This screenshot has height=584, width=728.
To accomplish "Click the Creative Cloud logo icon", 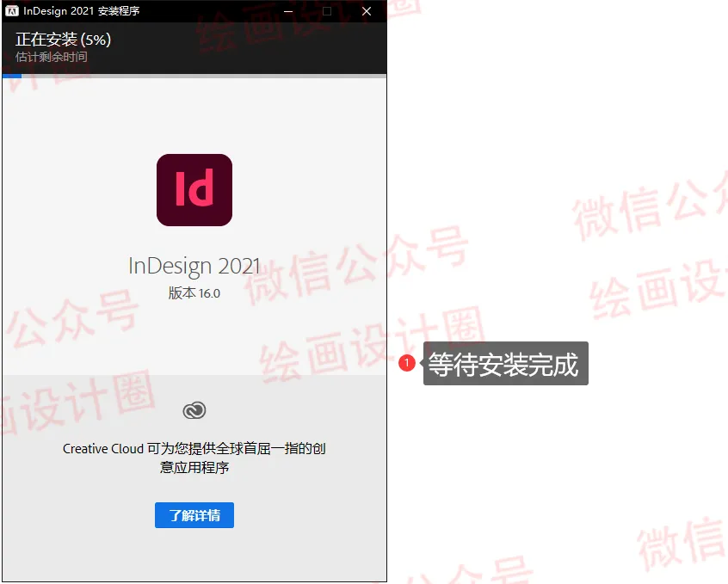I will (194, 410).
